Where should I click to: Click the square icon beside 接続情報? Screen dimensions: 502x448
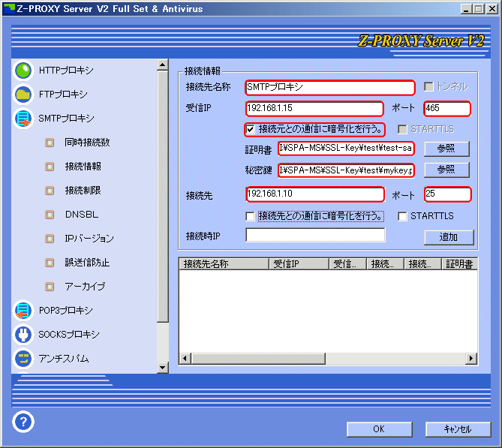(x=50, y=167)
